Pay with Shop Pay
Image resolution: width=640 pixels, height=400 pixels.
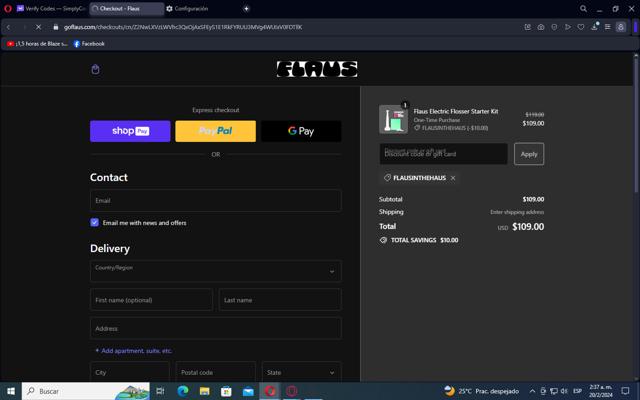(x=130, y=131)
